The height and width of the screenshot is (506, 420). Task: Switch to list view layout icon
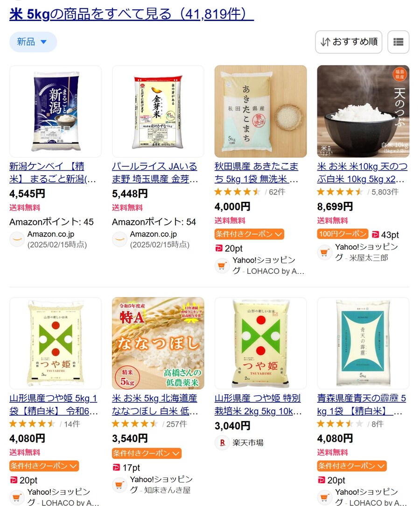tap(398, 42)
